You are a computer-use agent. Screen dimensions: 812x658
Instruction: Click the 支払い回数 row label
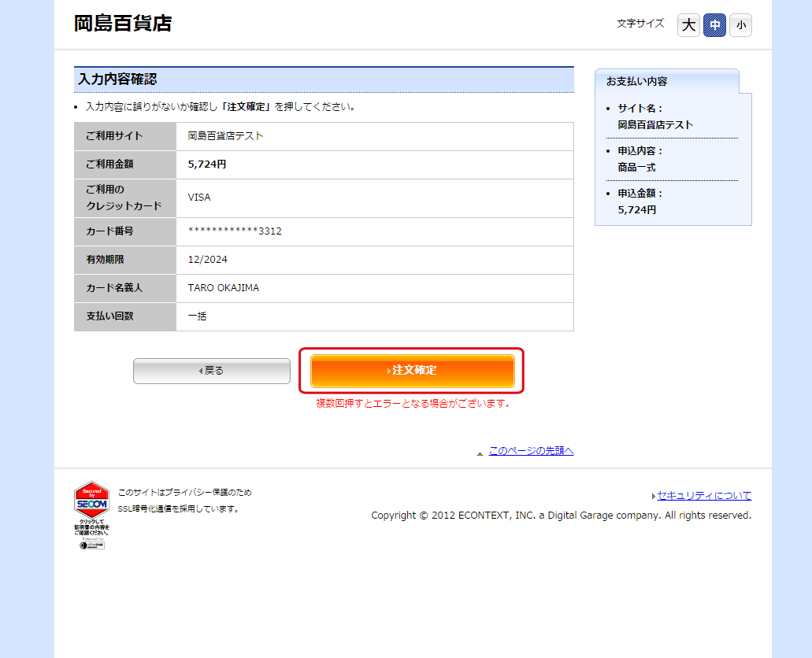point(109,316)
